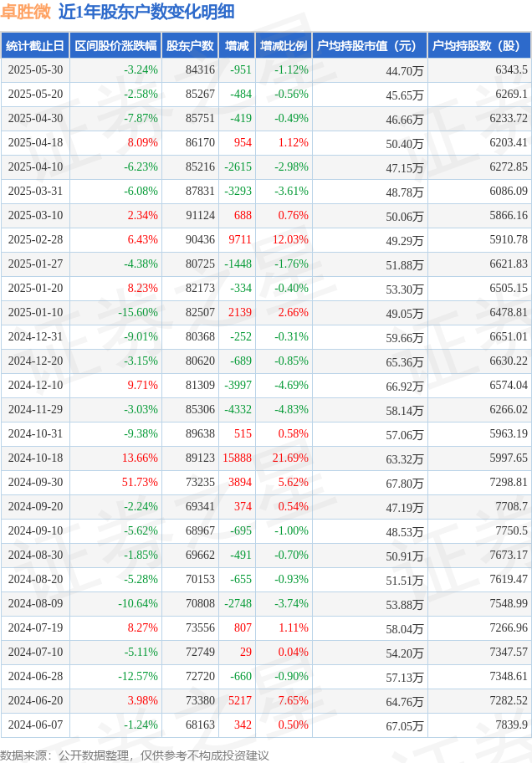Click the 增减 column header
Image resolution: width=532 pixels, height=763 pixels.
pos(237,45)
